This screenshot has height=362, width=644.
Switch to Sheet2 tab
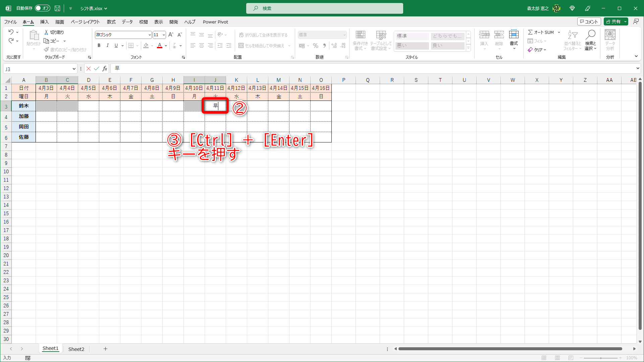tap(76, 349)
